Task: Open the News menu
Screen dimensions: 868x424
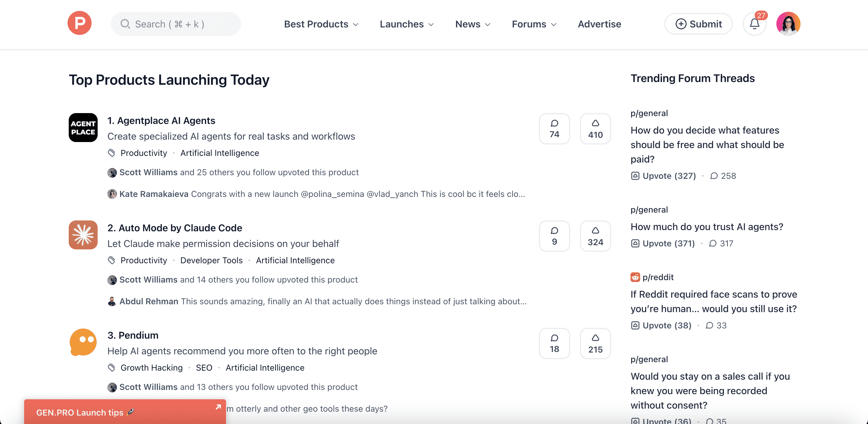Action: click(472, 24)
